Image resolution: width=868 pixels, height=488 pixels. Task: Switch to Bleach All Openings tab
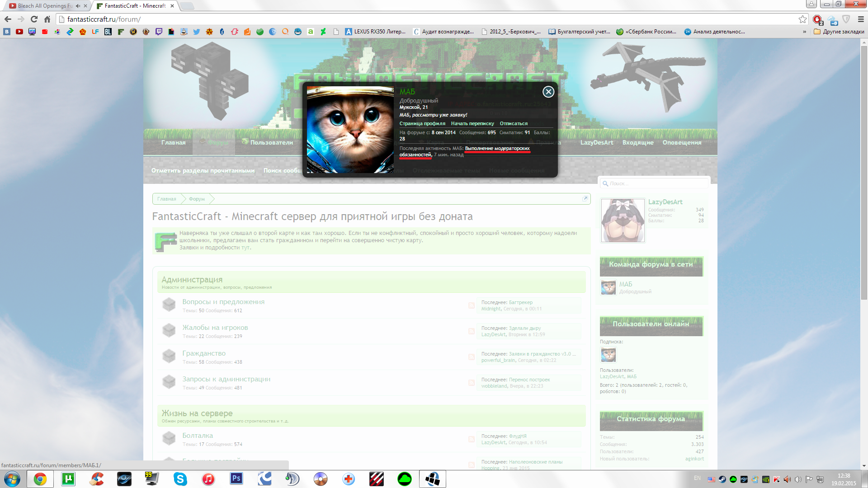[44, 6]
